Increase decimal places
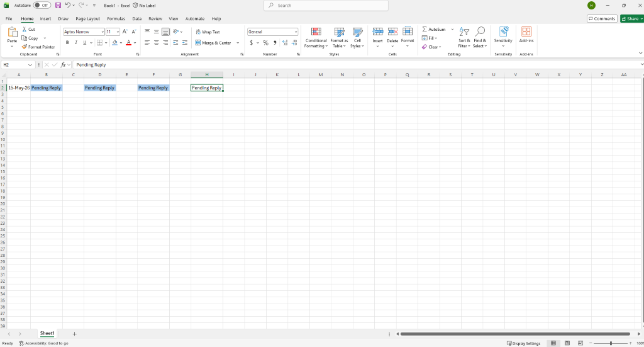Image resolution: width=644 pixels, height=347 pixels. [x=285, y=43]
